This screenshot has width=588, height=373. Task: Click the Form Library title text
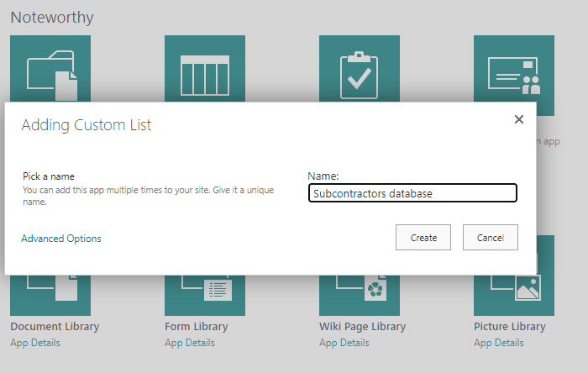click(197, 327)
